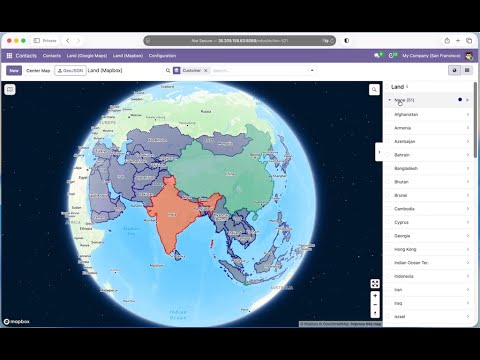The image size is (480, 360).
Task: Open the map search magnifier button
Action: point(374,90)
